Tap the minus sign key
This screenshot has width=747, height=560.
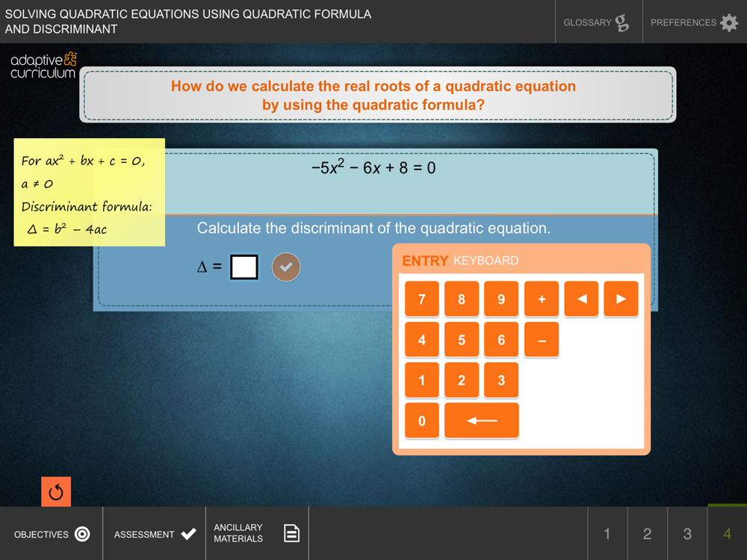tap(541, 340)
